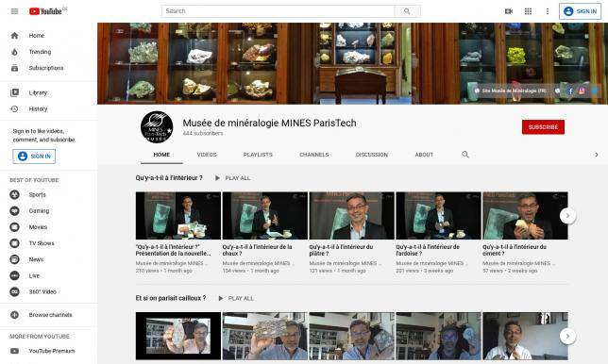Expand more channel tabs with right chevron
The image size is (608, 364).
pos(597,155)
